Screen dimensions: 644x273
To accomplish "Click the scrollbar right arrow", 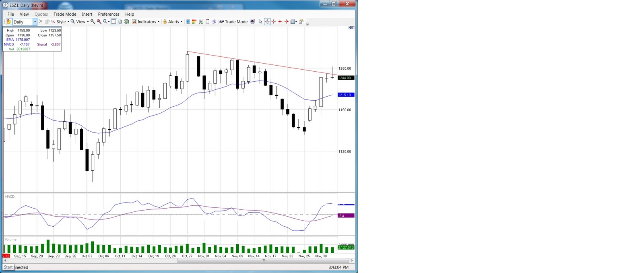I will [x=352, y=261].
